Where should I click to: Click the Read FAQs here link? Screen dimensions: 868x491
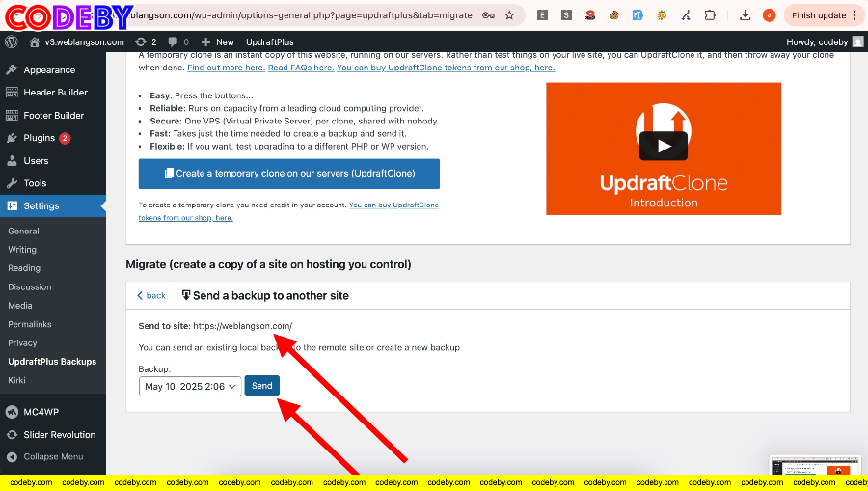pos(301,68)
